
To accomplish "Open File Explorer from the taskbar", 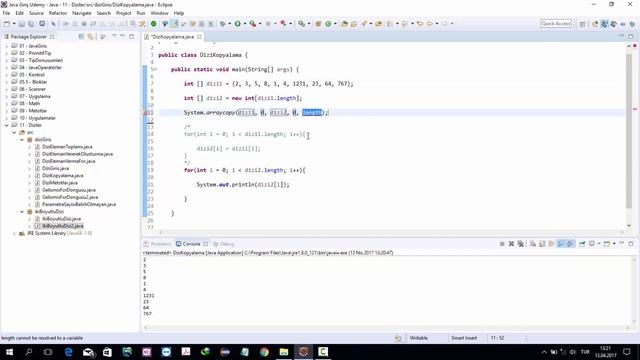I will click(284, 352).
